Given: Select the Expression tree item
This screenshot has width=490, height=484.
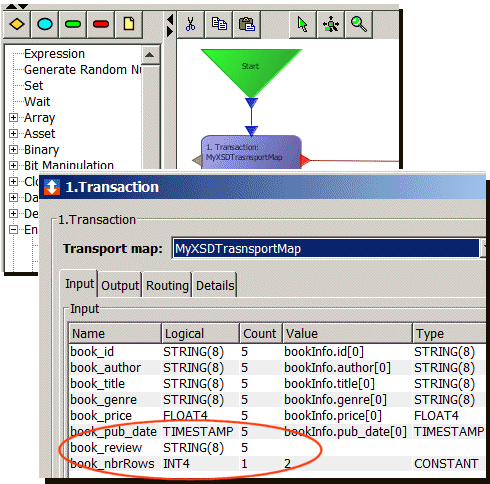Looking at the screenshot, I should pyautogui.click(x=54, y=54).
